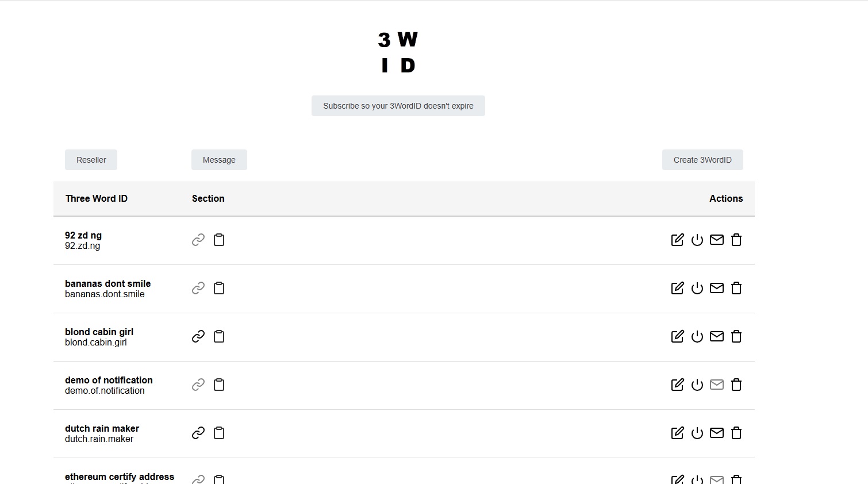
Task: Edit the bananas dont smile entry
Action: coord(678,288)
